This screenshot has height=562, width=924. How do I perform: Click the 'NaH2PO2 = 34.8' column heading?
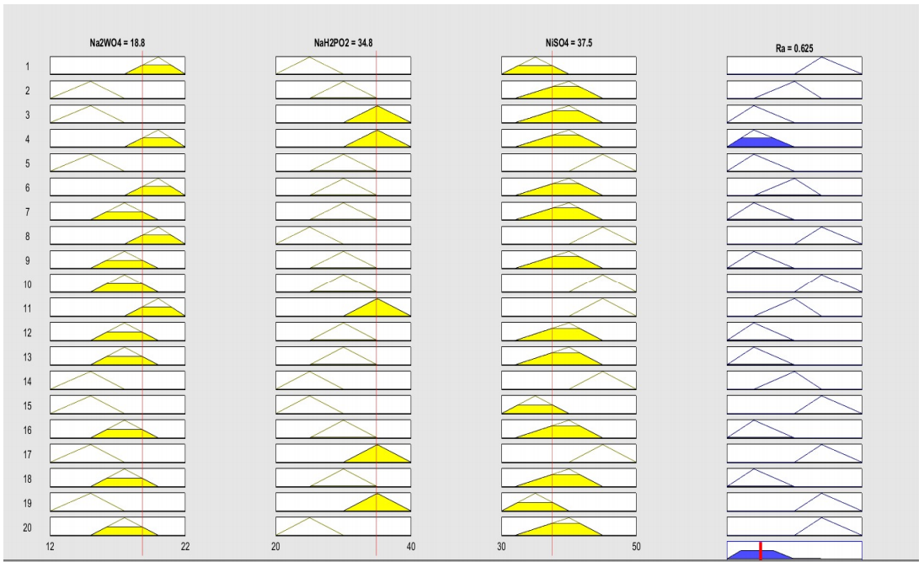[343, 43]
